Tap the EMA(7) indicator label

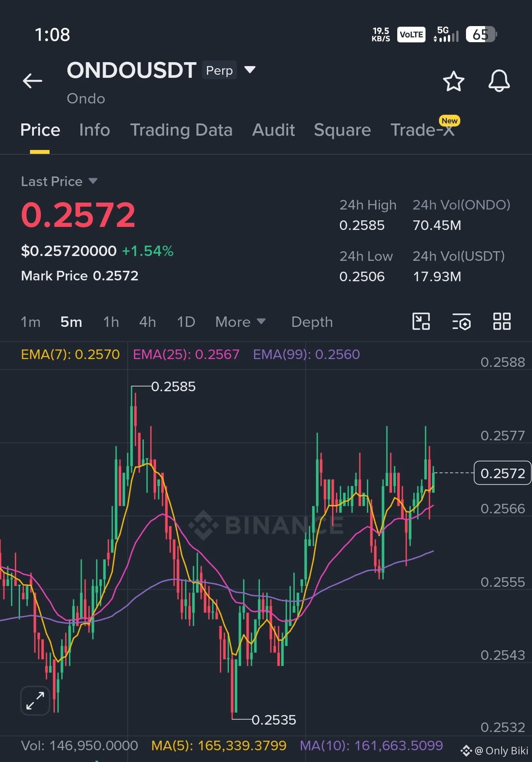tap(70, 354)
